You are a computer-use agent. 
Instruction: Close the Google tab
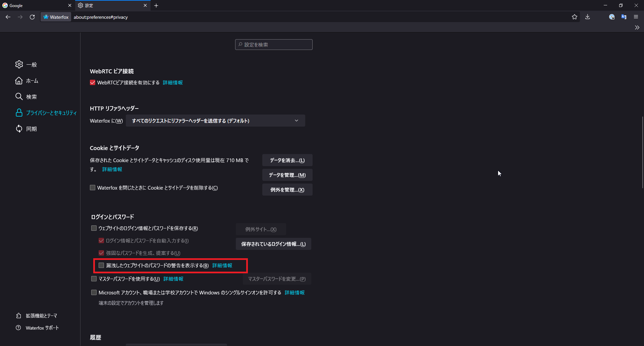click(70, 5)
